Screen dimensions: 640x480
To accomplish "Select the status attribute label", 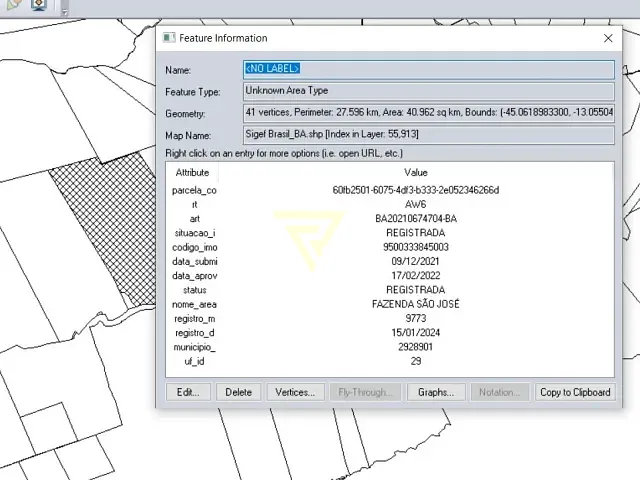I will (x=195, y=290).
